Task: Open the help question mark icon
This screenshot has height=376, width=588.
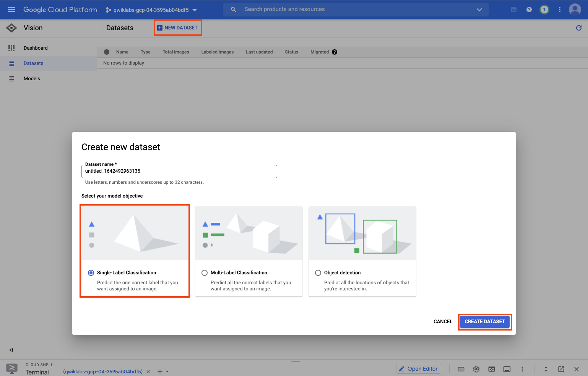Action: coord(529,10)
